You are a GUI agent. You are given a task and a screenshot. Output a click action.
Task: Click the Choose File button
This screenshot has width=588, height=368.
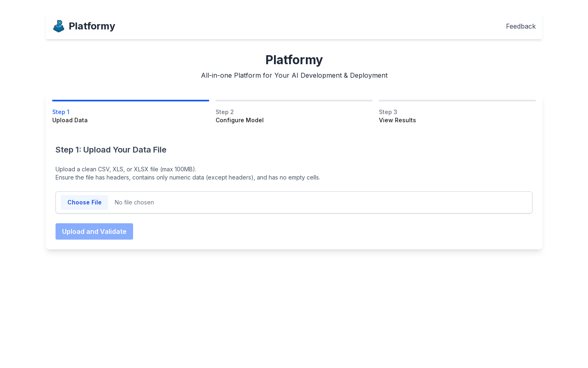tap(85, 202)
